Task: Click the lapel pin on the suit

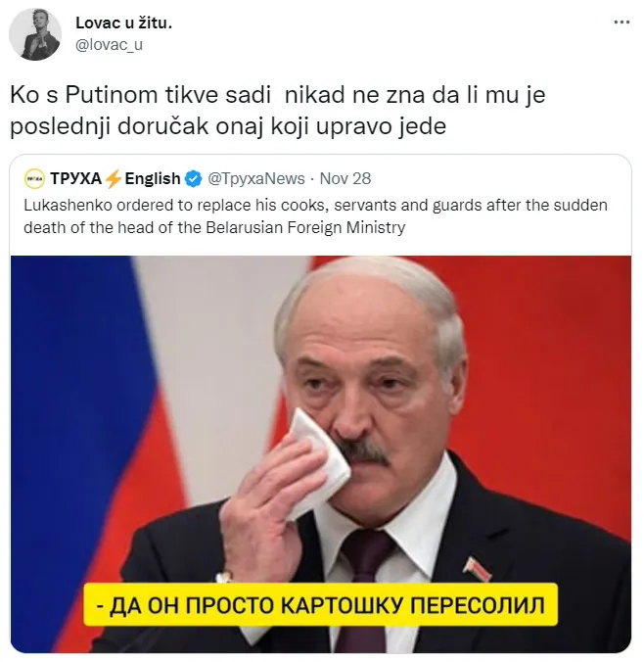Action: 478,568
